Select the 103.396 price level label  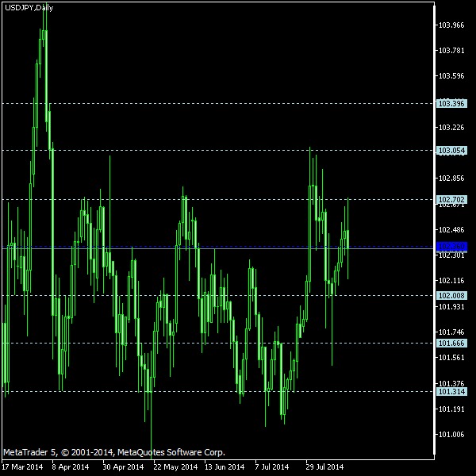coord(451,103)
